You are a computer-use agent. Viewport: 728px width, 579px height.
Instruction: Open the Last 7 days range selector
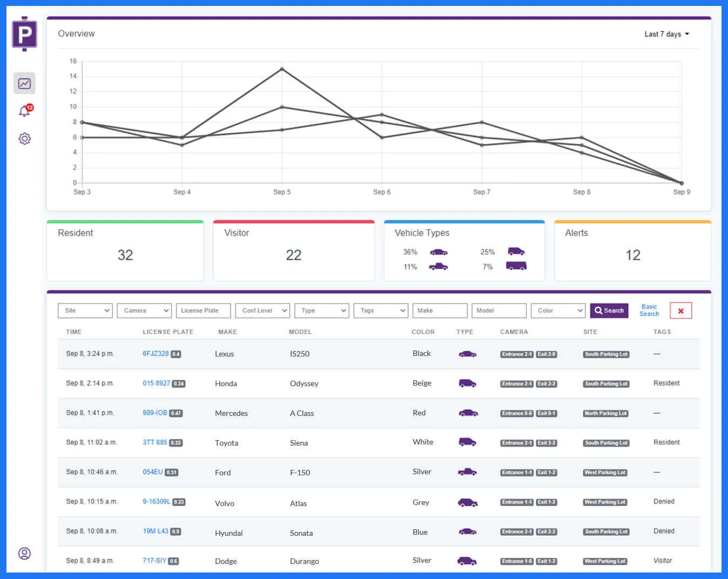click(666, 33)
